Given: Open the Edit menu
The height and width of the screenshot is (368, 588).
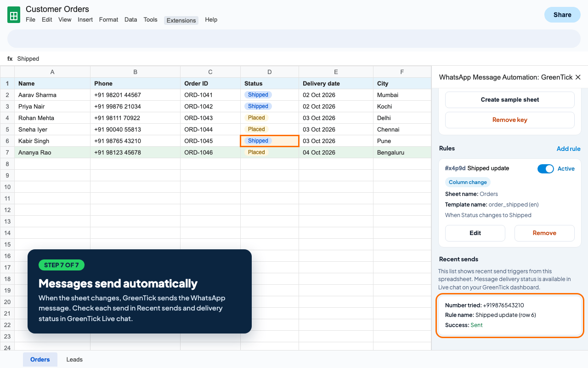Looking at the screenshot, I should point(47,20).
